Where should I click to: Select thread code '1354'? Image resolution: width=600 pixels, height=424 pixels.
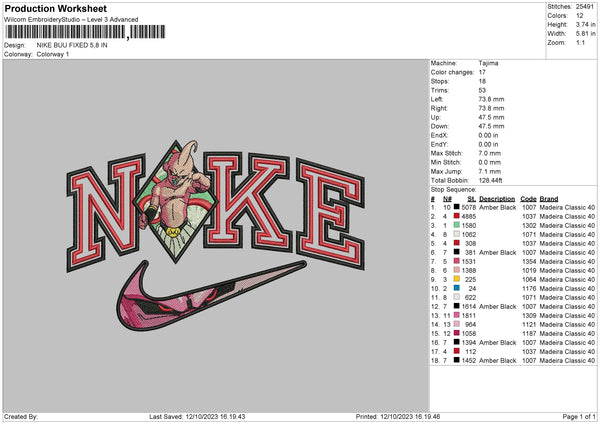pyautogui.click(x=529, y=261)
